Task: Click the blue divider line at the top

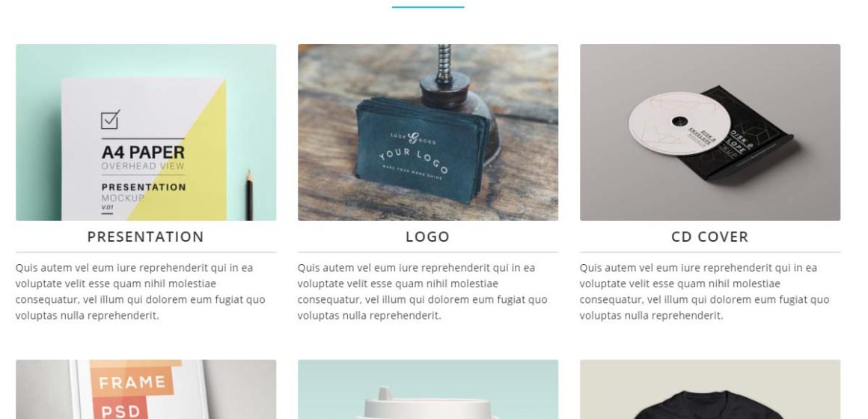Action: (428, 7)
